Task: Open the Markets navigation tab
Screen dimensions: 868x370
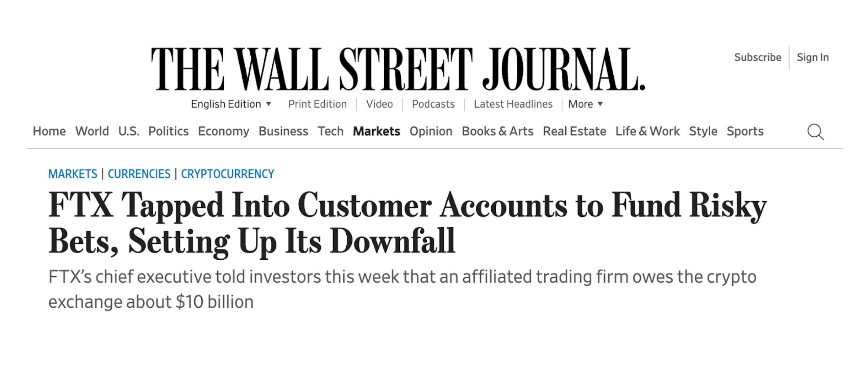Action: tap(376, 131)
